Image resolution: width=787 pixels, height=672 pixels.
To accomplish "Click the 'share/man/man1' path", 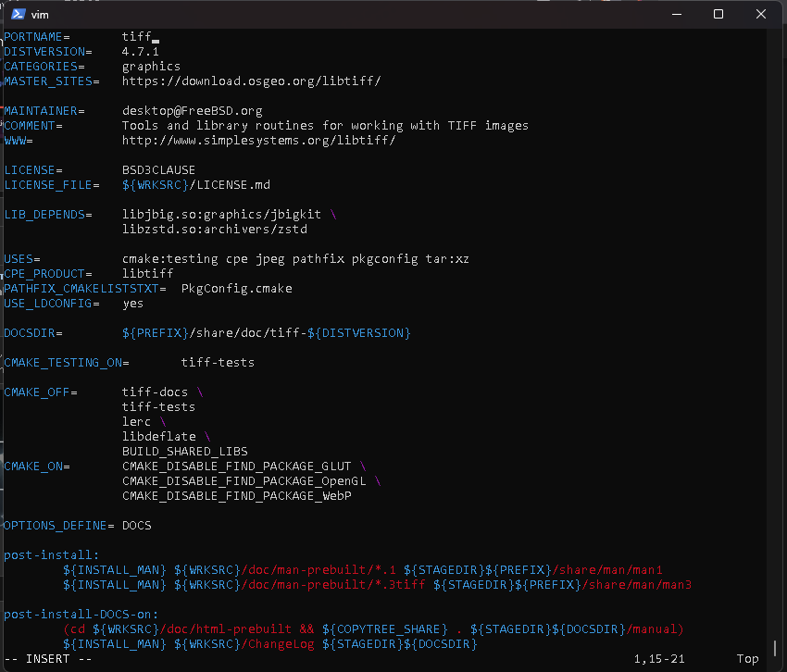I will (x=610, y=570).
